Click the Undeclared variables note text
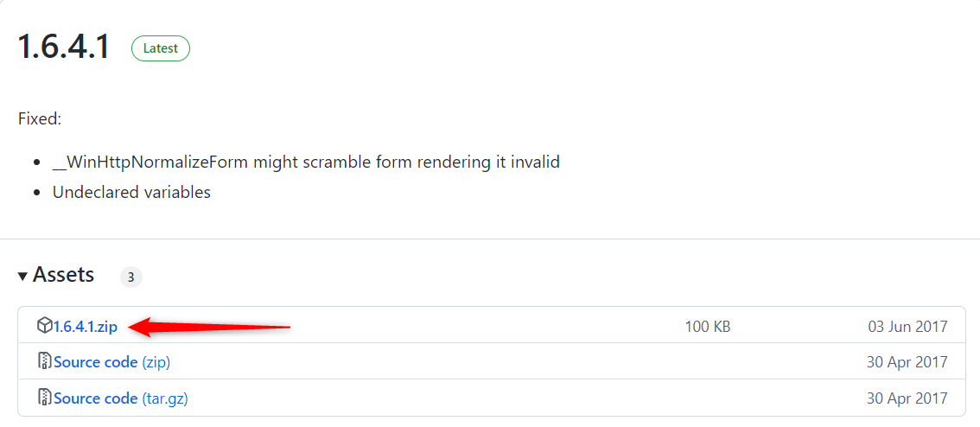This screenshot has width=980, height=427. coord(131,192)
